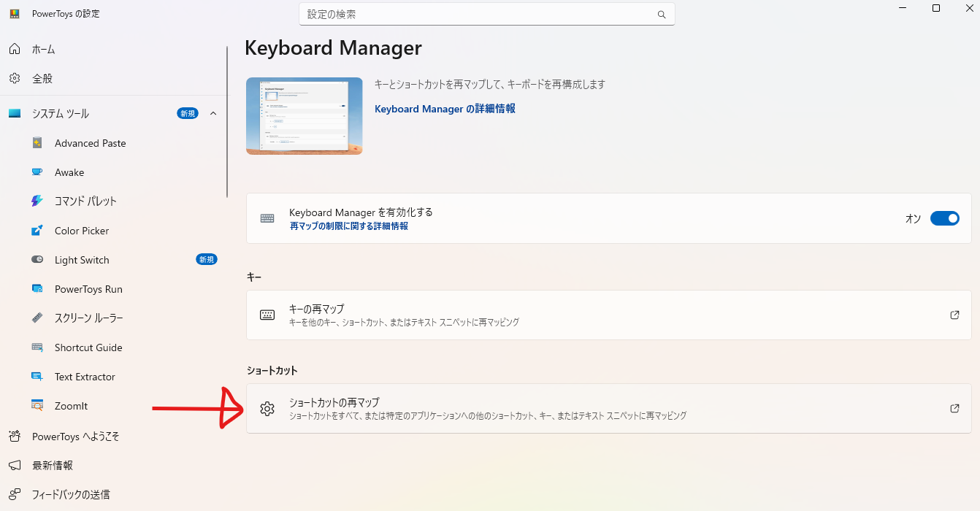Click the PowerToys Run icon

[x=37, y=289]
